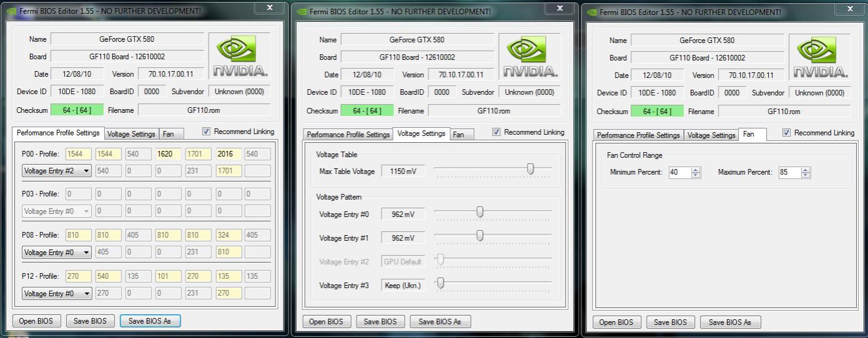Click the P12 profile field showing 101

click(x=168, y=276)
